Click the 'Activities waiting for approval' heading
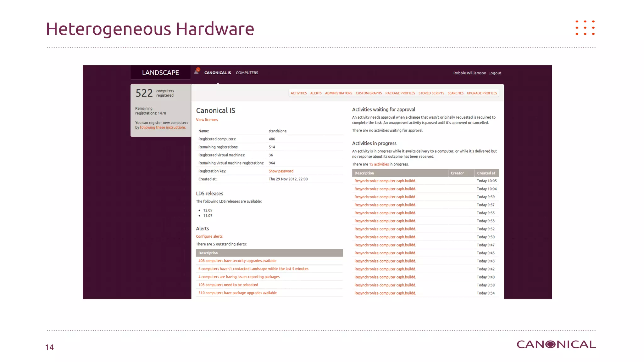The width and height of the screenshot is (644, 362). pos(384,110)
